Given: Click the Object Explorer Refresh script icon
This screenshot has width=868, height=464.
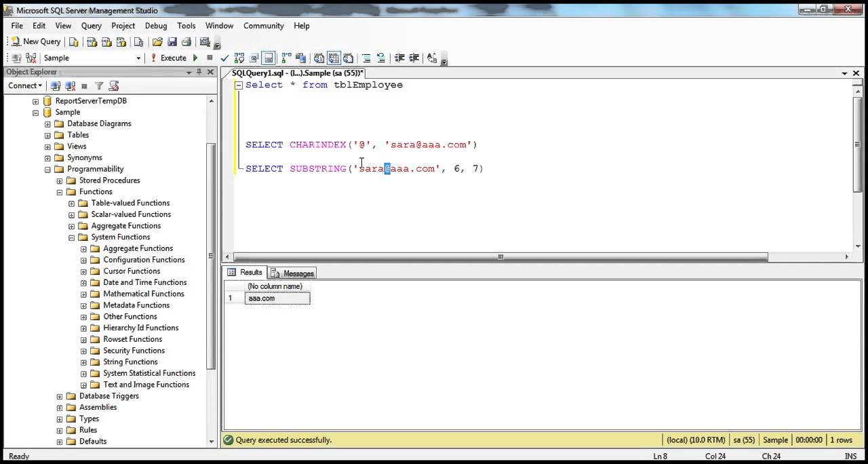Looking at the screenshot, I should 114,86.
